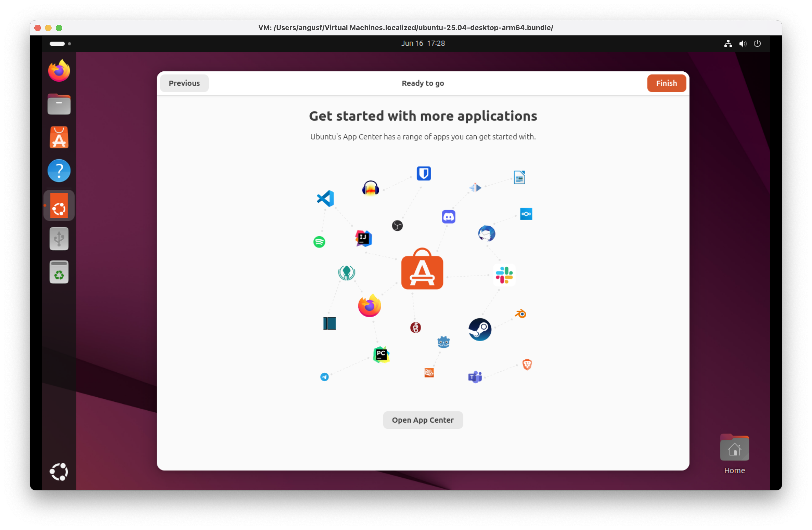The image size is (812, 530).
Task: Open the Help app in the dock
Action: [59, 170]
